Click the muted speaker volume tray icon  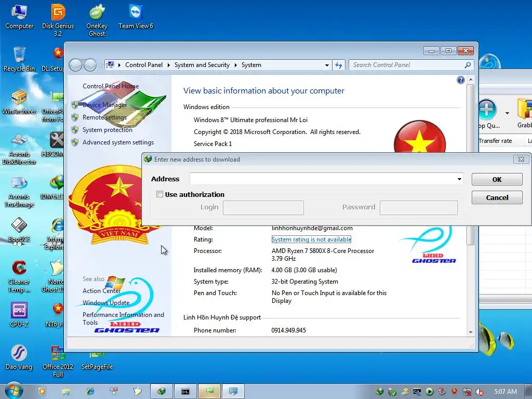[480, 392]
